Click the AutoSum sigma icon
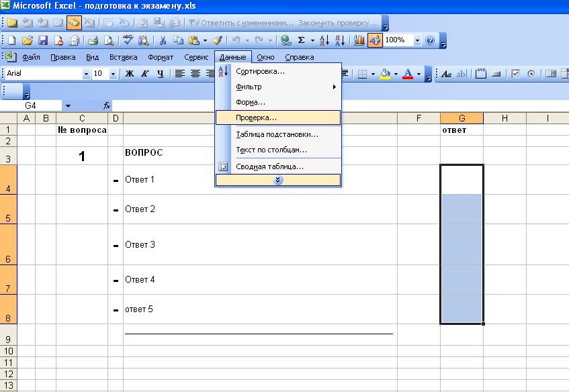 tap(302, 40)
